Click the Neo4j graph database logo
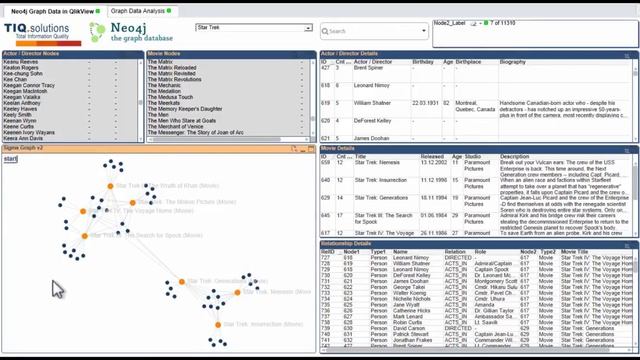The height and width of the screenshot is (360, 640). 131,32
